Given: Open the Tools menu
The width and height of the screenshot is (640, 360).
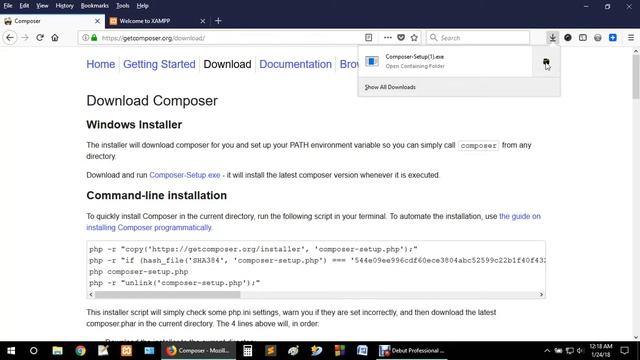Looking at the screenshot, I should pos(122,6).
